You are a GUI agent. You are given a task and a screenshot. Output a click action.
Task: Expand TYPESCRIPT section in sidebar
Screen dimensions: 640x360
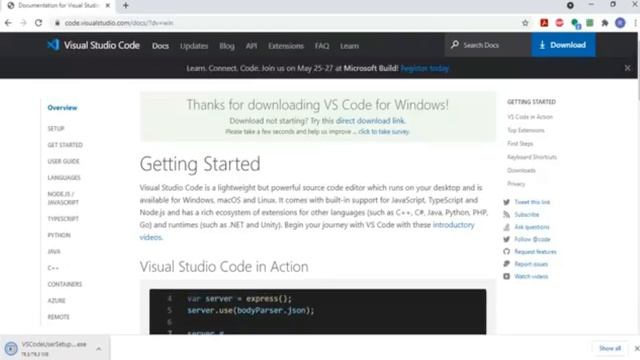(x=63, y=219)
